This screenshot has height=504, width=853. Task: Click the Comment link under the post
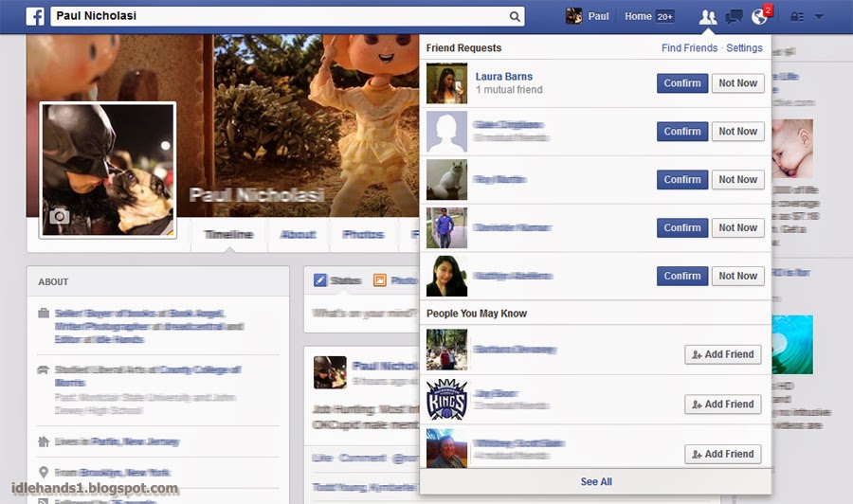point(362,459)
